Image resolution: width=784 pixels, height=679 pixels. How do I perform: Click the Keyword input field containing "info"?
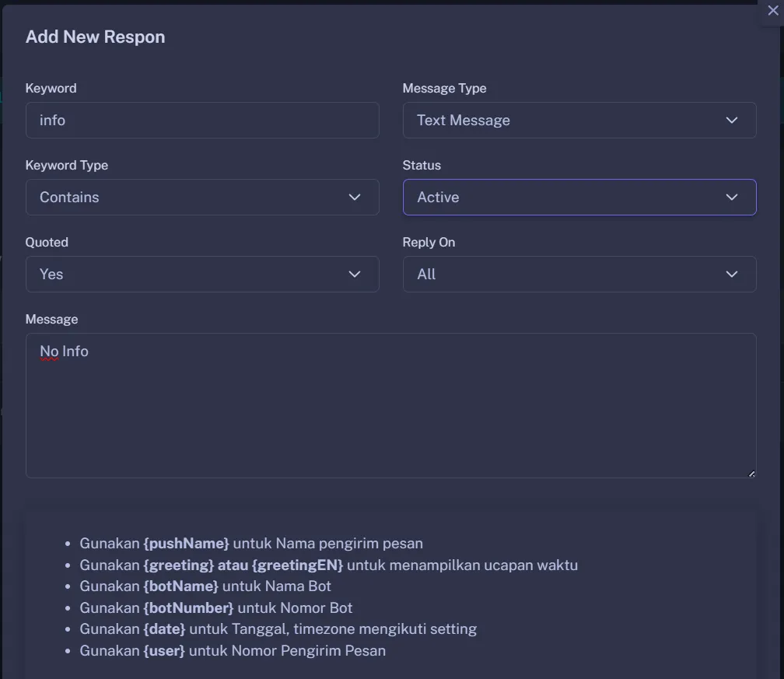(202, 121)
